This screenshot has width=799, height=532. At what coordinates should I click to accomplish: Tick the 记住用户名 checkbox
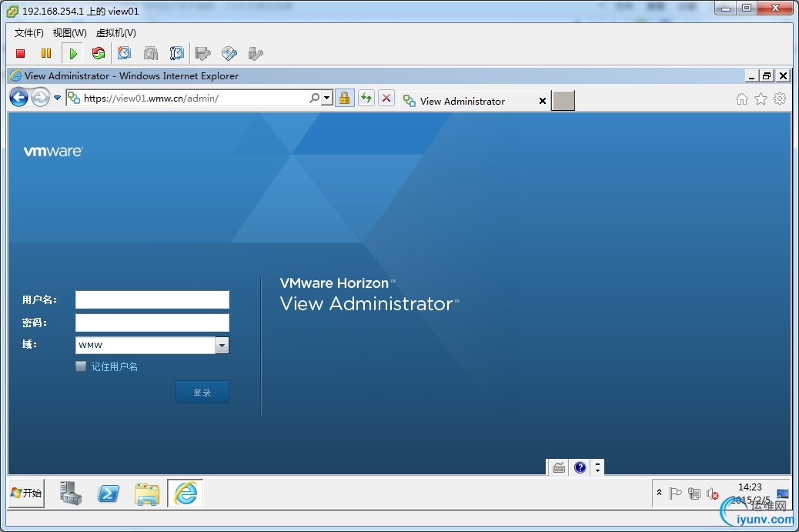[81, 366]
